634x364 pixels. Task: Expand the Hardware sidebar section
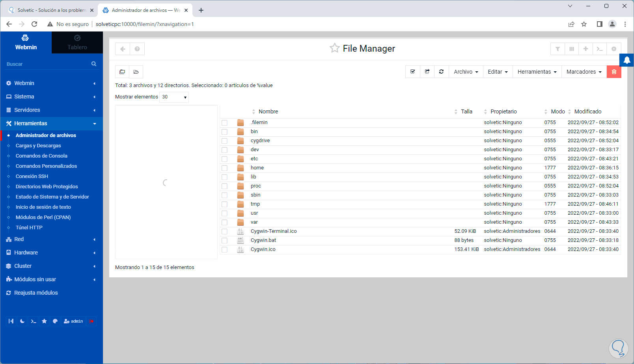(x=51, y=253)
